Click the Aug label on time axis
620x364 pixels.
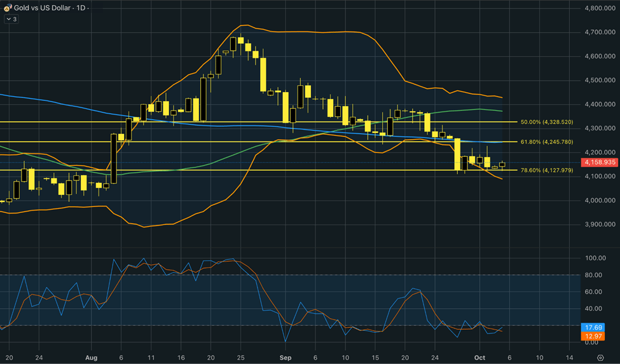pos(92,358)
